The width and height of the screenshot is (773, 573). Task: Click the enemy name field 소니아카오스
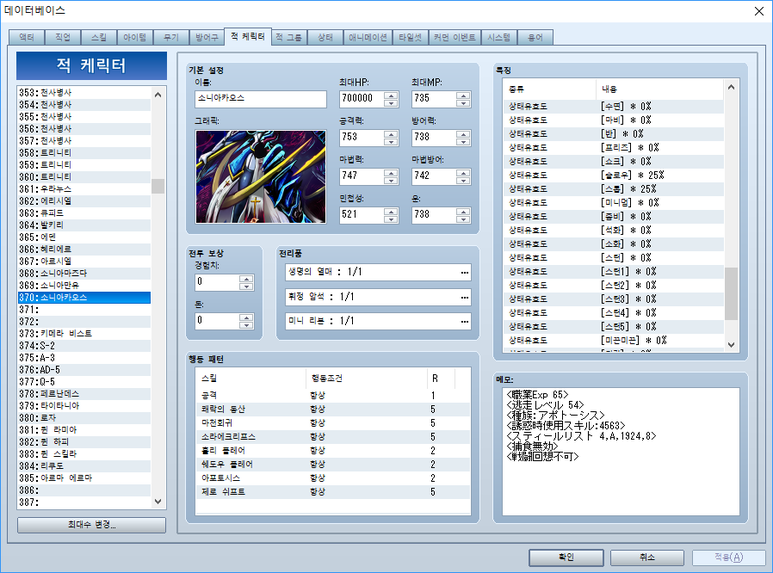(260, 99)
